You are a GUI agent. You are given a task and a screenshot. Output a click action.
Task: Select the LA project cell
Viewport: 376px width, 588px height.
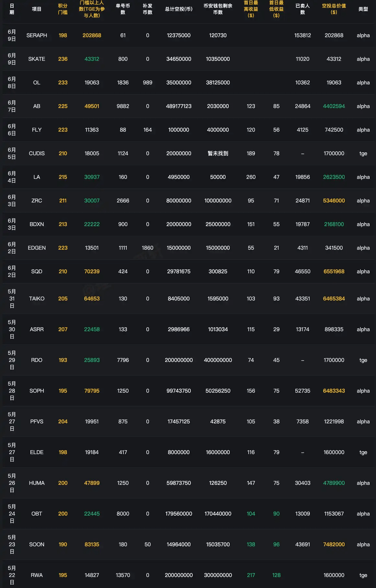(37, 177)
